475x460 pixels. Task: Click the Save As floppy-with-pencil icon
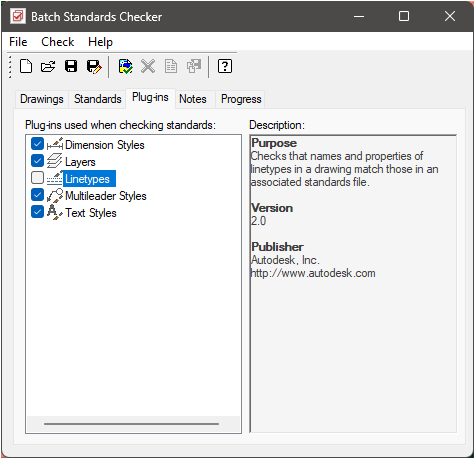(94, 67)
